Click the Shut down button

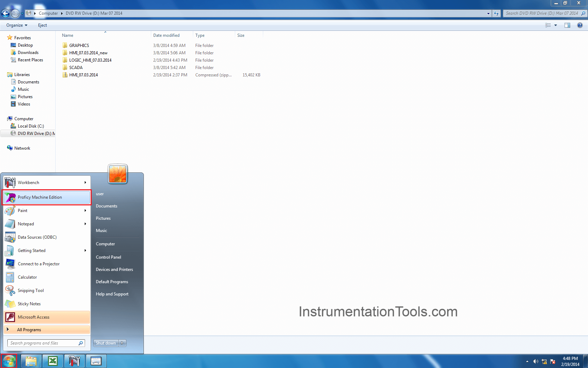pos(106,343)
